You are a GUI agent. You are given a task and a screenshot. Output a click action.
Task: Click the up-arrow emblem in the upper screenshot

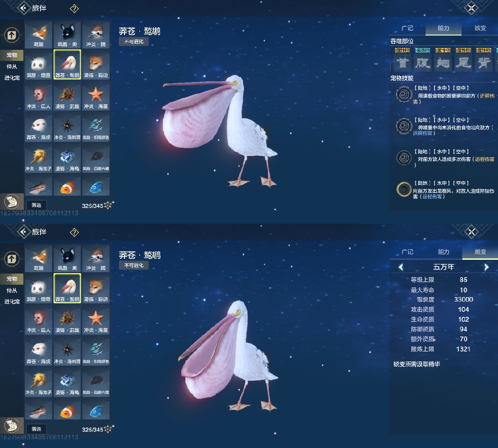[12, 35]
